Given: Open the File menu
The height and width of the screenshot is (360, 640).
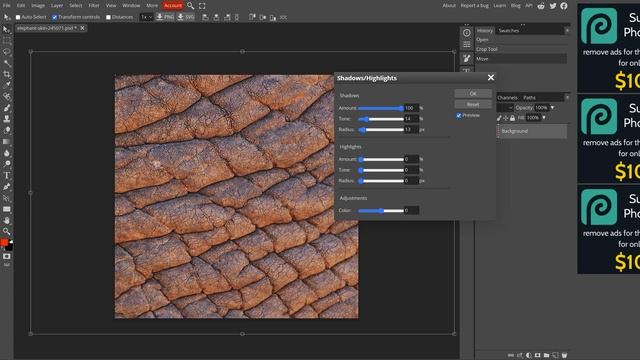Looking at the screenshot, I should click(7, 6).
